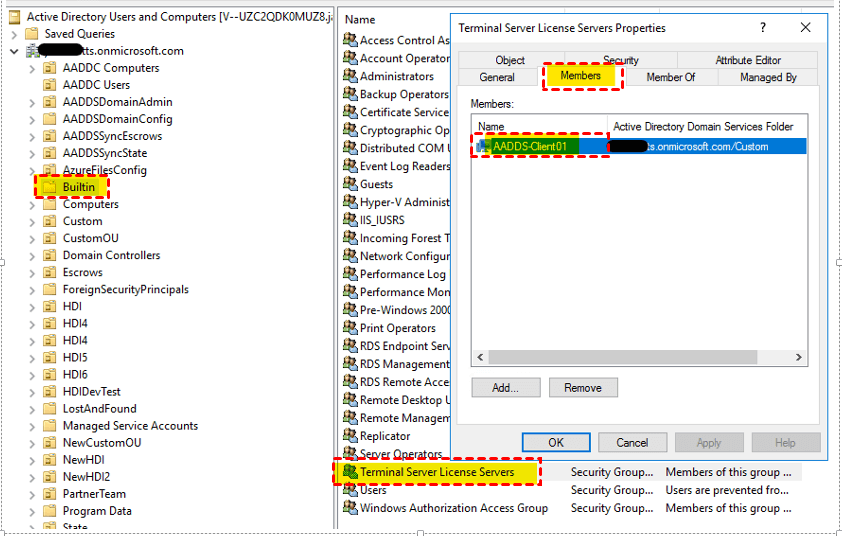Click the Distributed COM group icon

(350, 147)
